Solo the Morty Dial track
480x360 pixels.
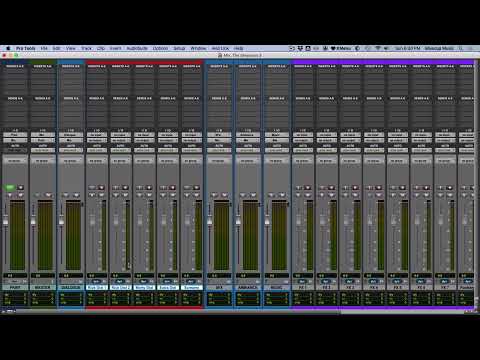(x=140, y=195)
